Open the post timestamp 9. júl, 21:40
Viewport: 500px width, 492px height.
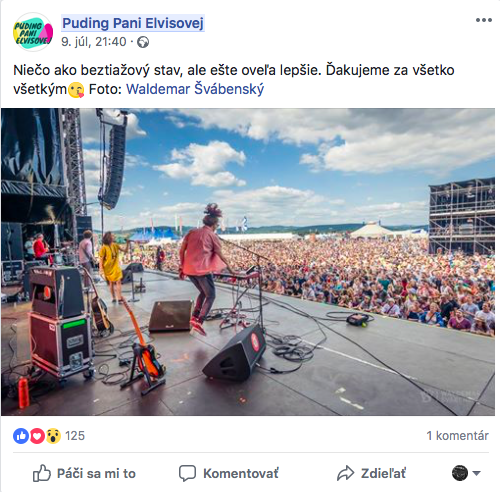pyautogui.click(x=94, y=42)
